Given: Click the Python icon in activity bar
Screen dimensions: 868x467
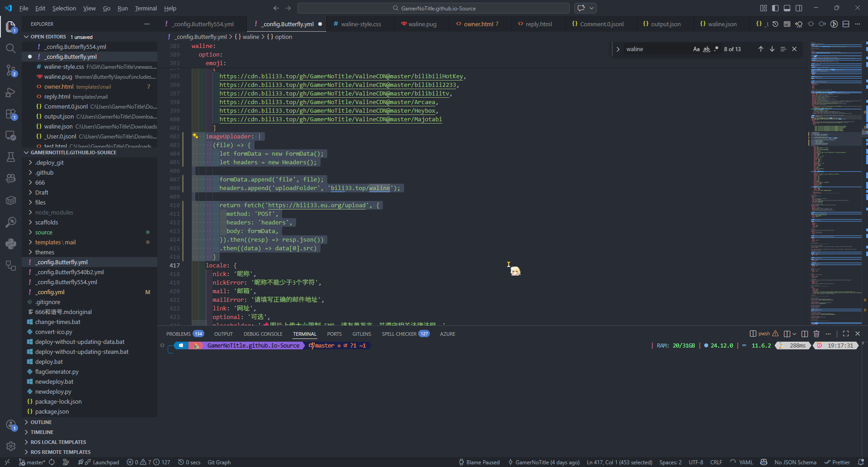Looking at the screenshot, I should (11, 244).
